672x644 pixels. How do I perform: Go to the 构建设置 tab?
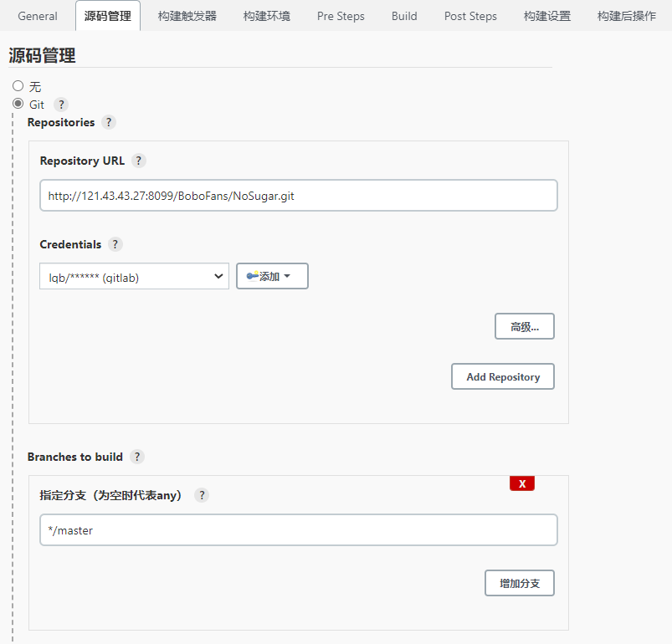tap(547, 16)
